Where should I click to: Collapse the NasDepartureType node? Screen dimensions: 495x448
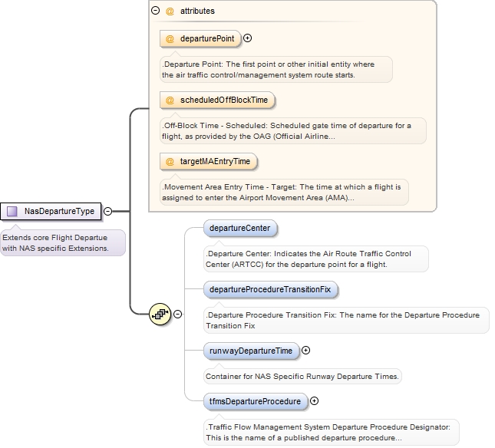click(x=108, y=211)
